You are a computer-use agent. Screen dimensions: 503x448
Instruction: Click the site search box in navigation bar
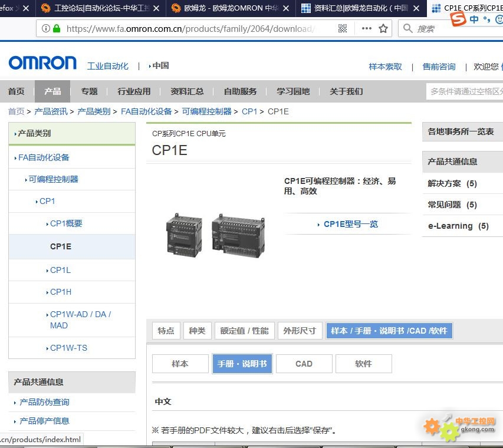click(465, 91)
